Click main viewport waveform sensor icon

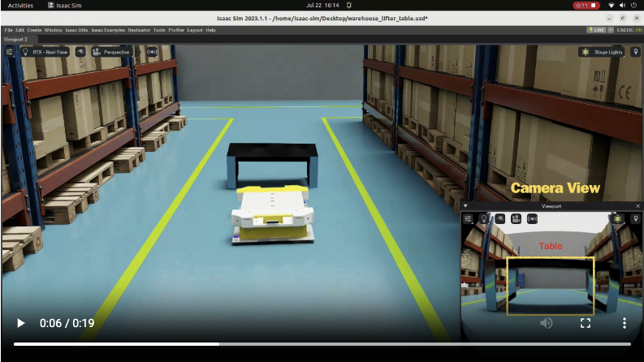[152, 52]
